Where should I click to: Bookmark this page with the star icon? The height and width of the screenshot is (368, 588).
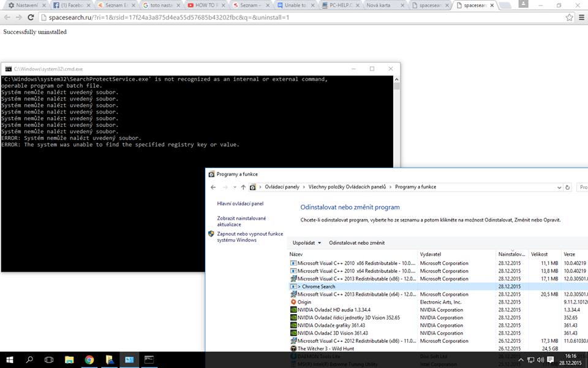tap(569, 17)
